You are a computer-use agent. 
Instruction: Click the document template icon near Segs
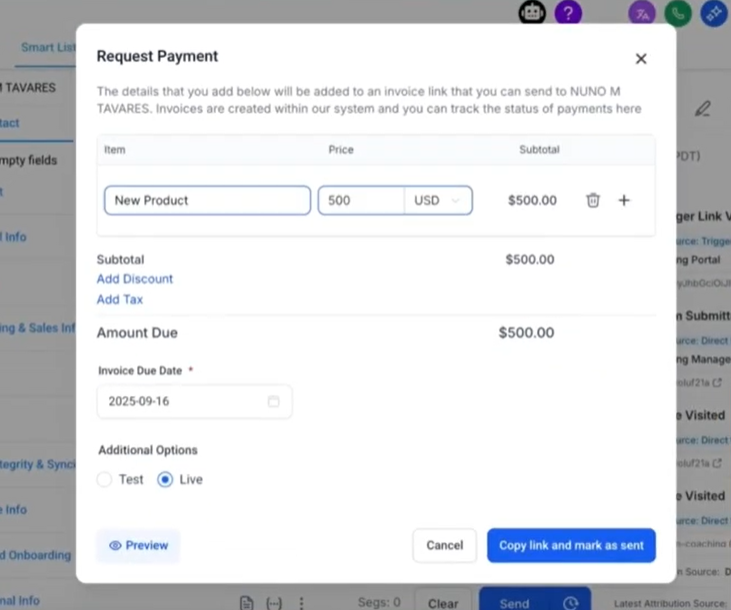point(247,603)
